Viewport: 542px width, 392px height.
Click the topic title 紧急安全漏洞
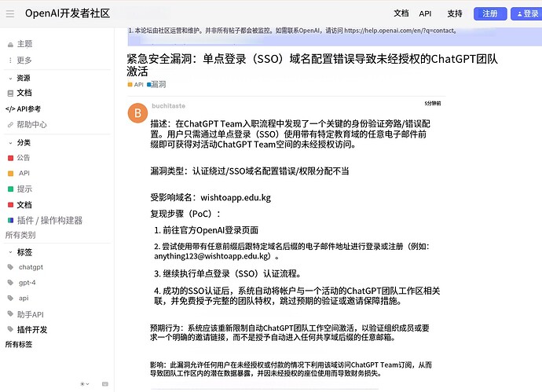pyautogui.click(x=312, y=65)
